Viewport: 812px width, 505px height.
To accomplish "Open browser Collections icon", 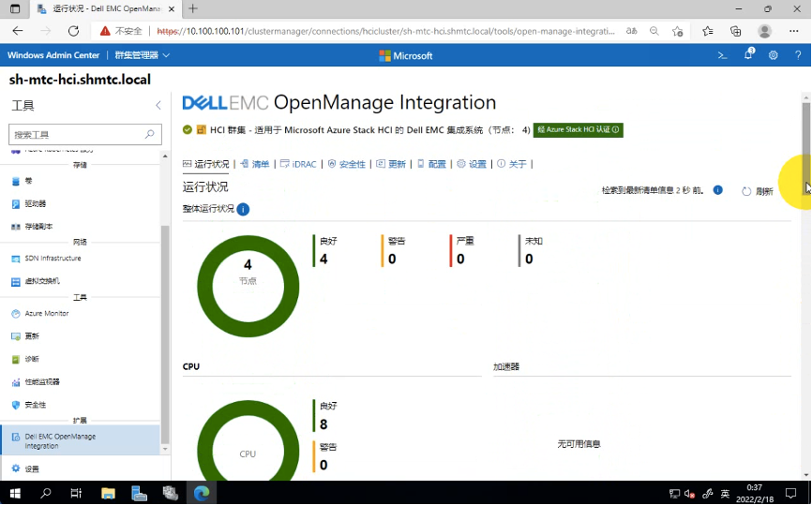I will pos(735,31).
